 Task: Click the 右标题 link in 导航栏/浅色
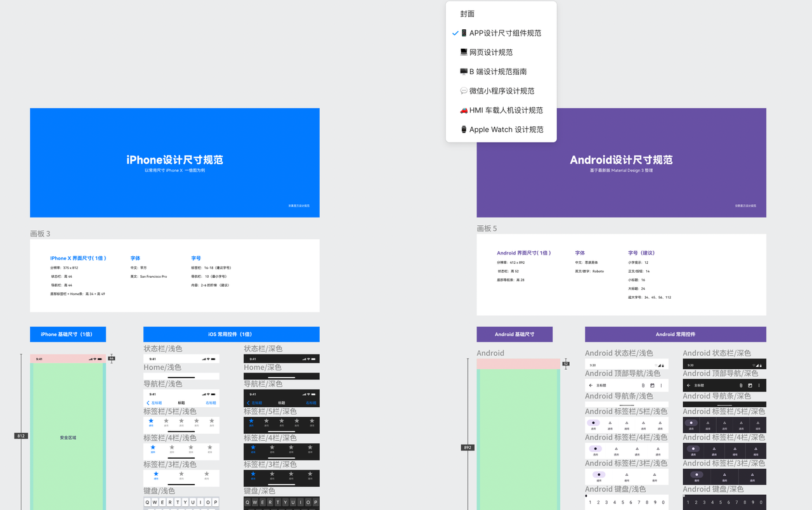click(x=211, y=403)
